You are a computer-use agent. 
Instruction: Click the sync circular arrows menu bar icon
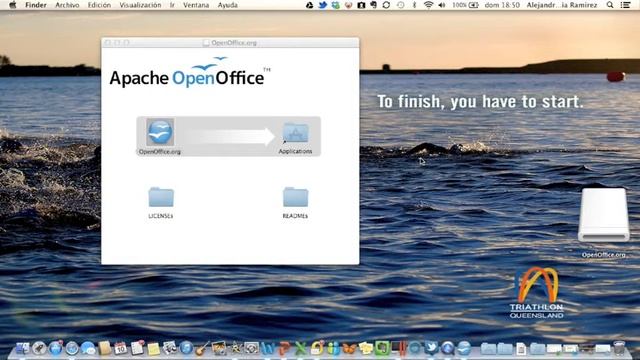pos(386,5)
